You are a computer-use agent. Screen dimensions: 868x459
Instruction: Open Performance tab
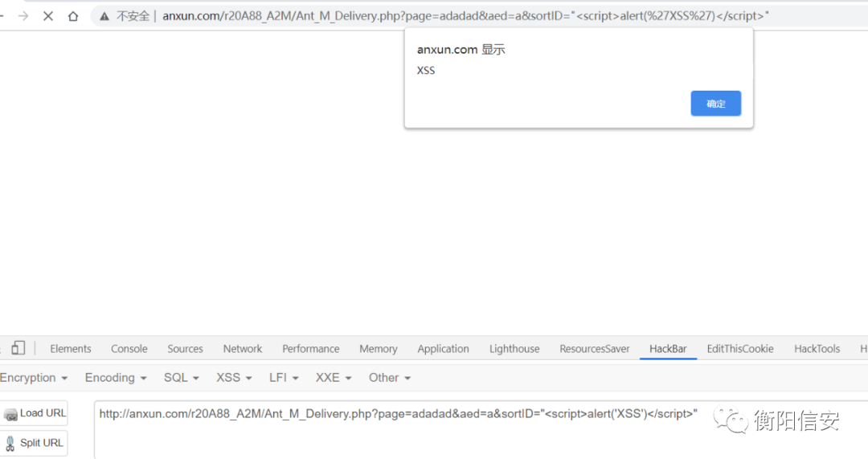[310, 349]
